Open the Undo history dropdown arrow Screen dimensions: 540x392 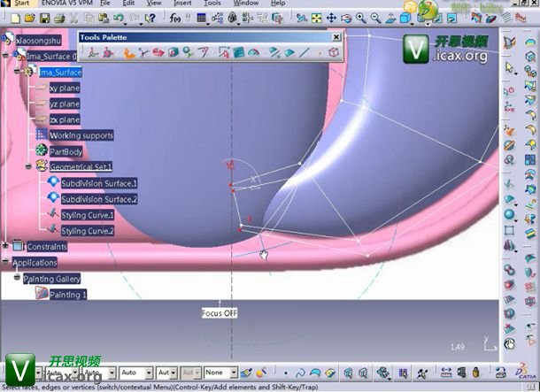(126, 23)
